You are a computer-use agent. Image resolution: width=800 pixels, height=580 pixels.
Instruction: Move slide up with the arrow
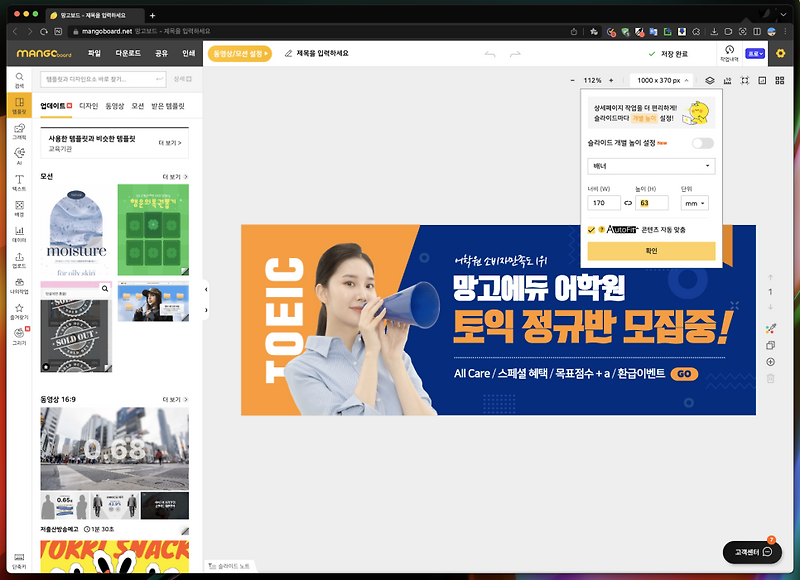click(x=770, y=278)
